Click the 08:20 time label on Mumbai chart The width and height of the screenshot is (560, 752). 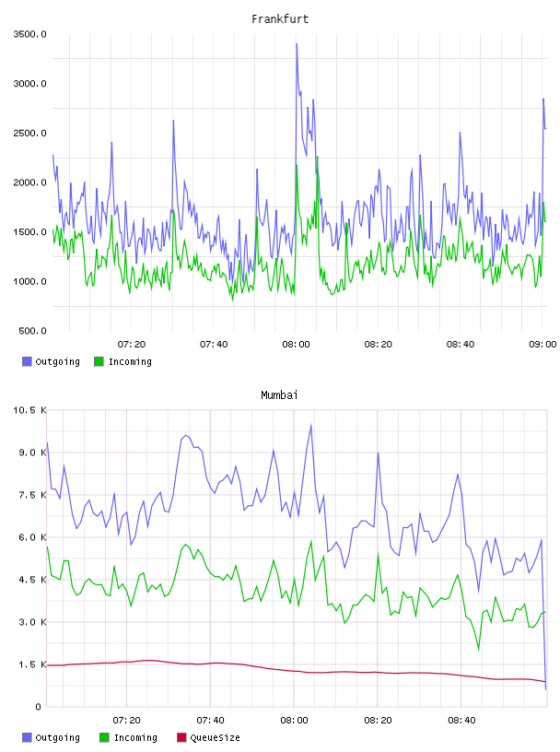(x=378, y=721)
